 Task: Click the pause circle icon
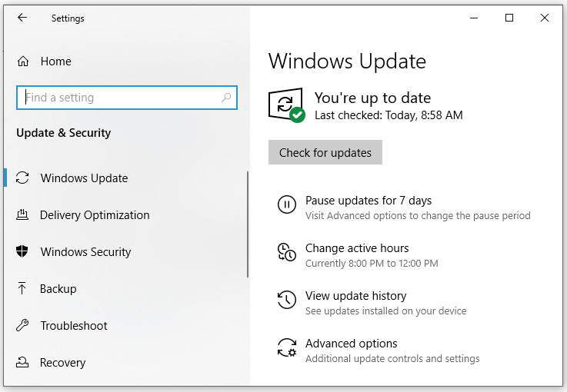(x=287, y=204)
